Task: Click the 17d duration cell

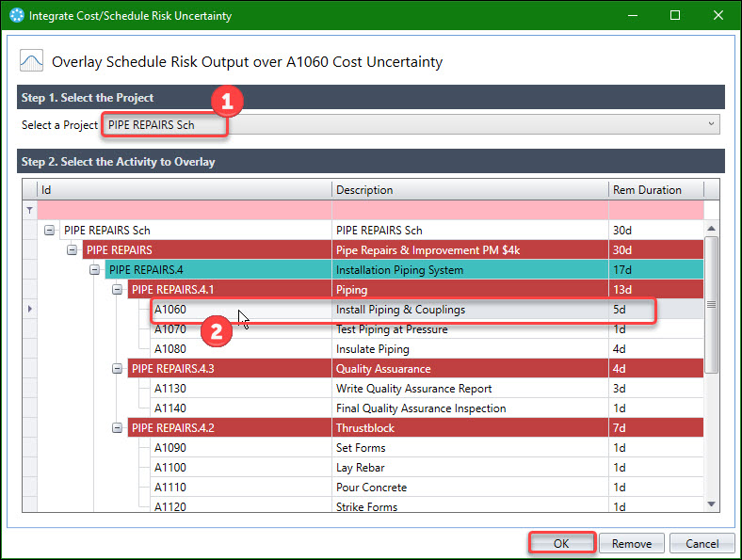Action: click(656, 269)
